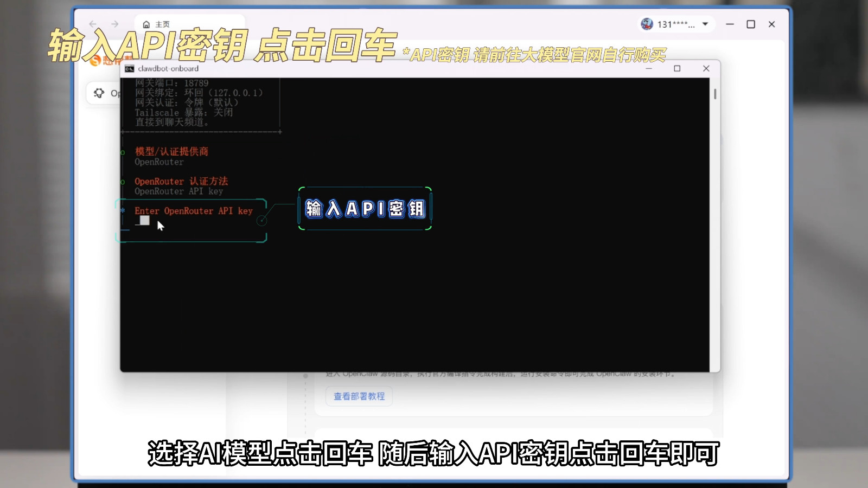This screenshot has height=488, width=868.
Task: Expand the account dropdown arrow next to 131****
Action: coord(705,24)
